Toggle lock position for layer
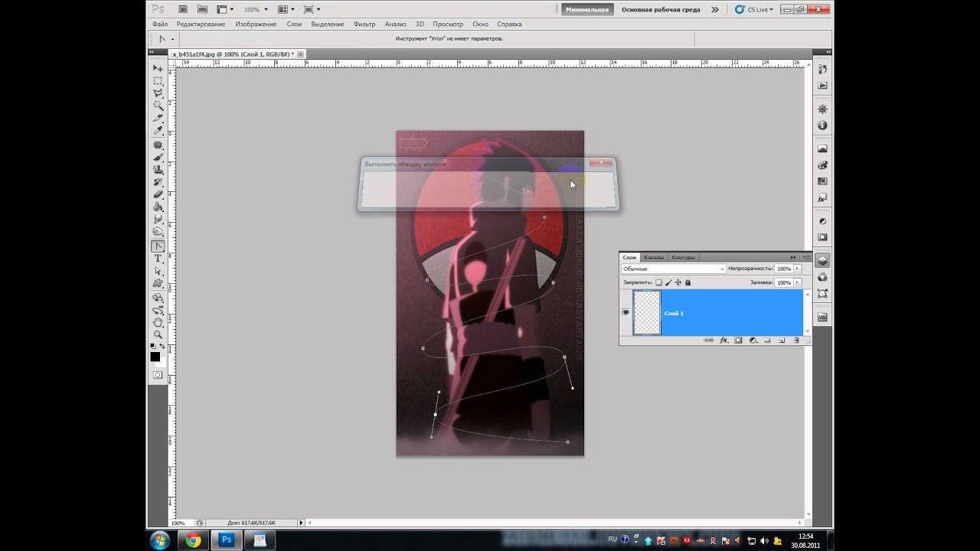 [678, 282]
